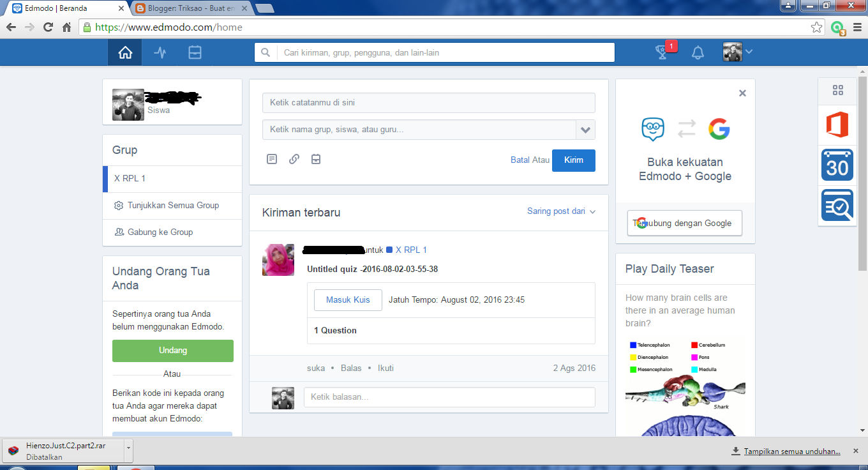
Task: Click the green Undang button
Action: point(173,351)
